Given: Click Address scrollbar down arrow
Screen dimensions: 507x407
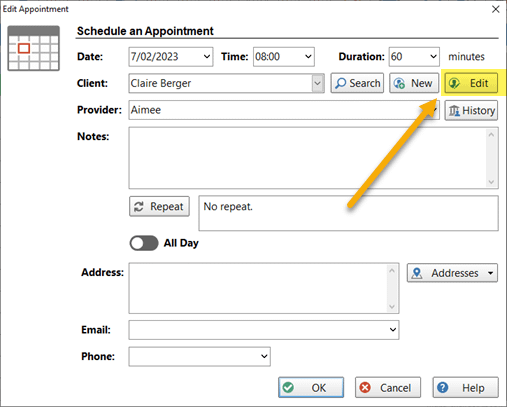Looking at the screenshot, I should coord(392,307).
